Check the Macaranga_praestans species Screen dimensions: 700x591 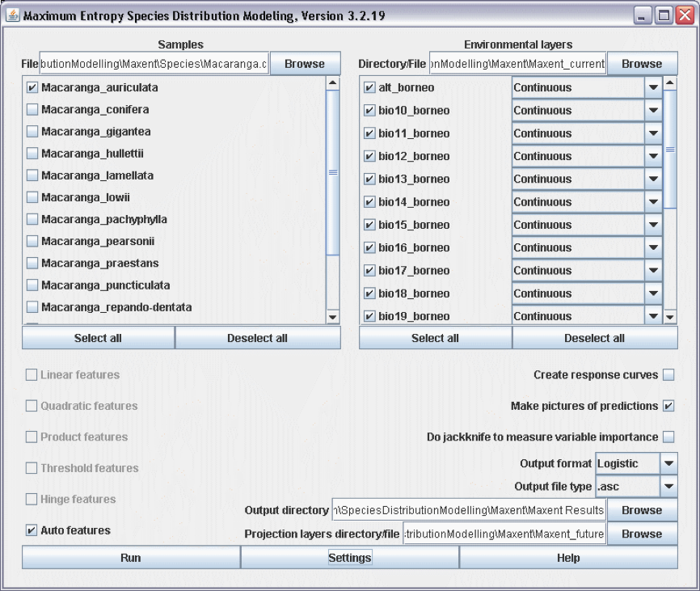click(32, 263)
